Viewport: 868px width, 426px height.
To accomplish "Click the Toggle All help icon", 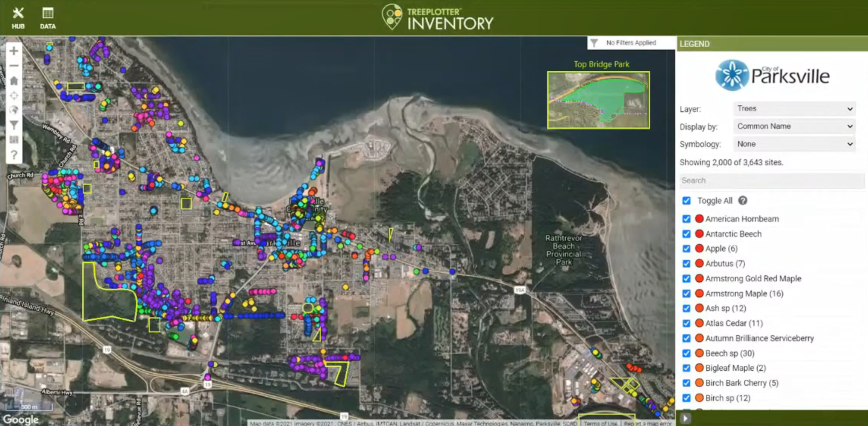I will [x=743, y=200].
